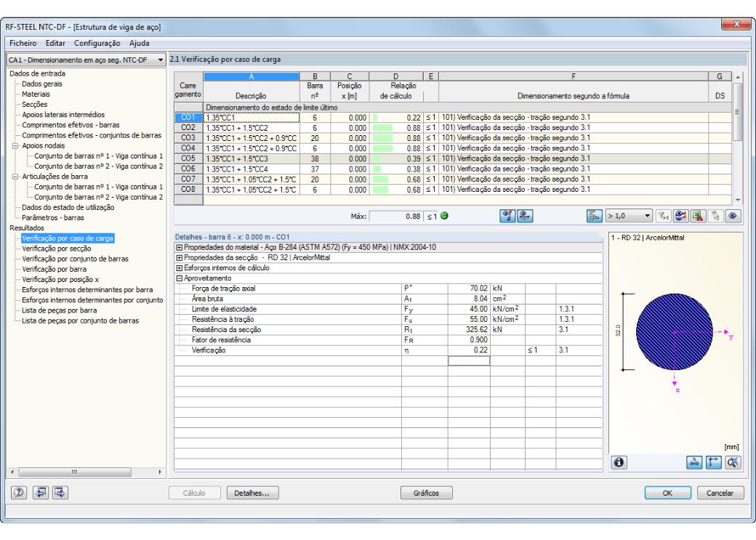Open the Editar menu
756x540 pixels.
(x=55, y=43)
